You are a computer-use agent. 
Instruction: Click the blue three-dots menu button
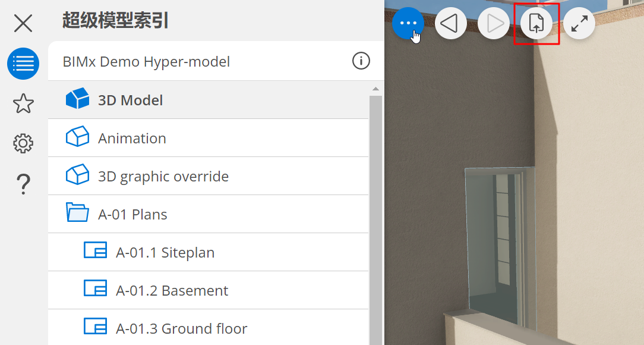(x=408, y=23)
